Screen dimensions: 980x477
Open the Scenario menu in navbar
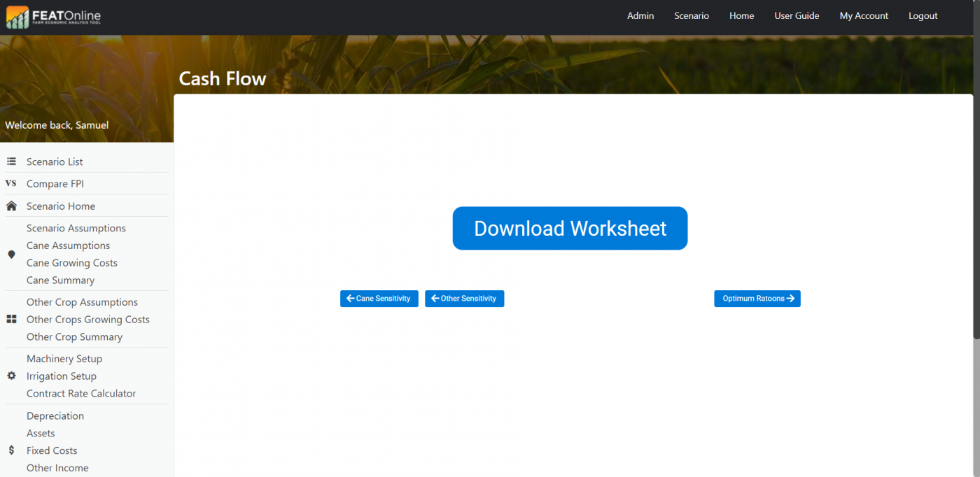(691, 16)
